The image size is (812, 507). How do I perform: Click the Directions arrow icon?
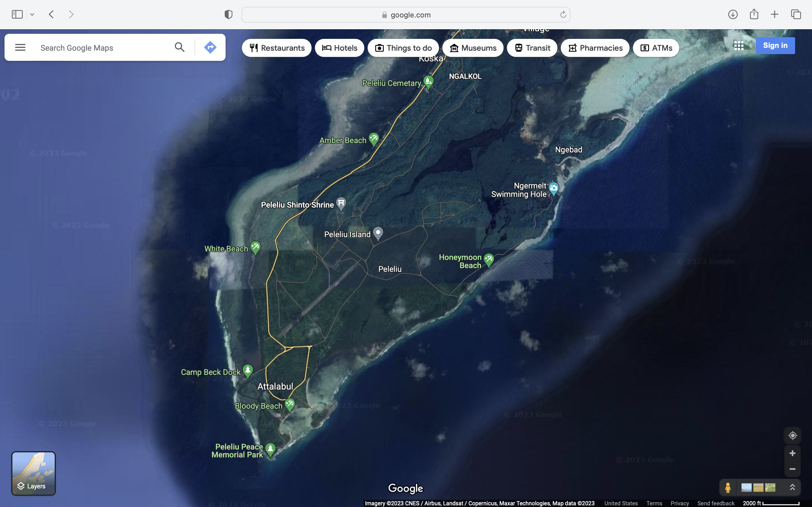tap(210, 47)
